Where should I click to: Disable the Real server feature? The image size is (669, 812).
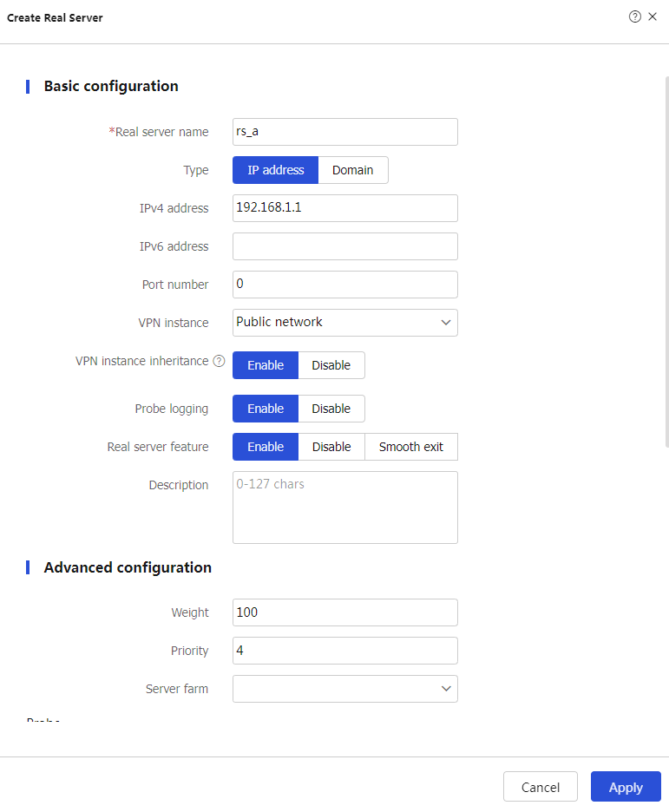pyautogui.click(x=331, y=447)
